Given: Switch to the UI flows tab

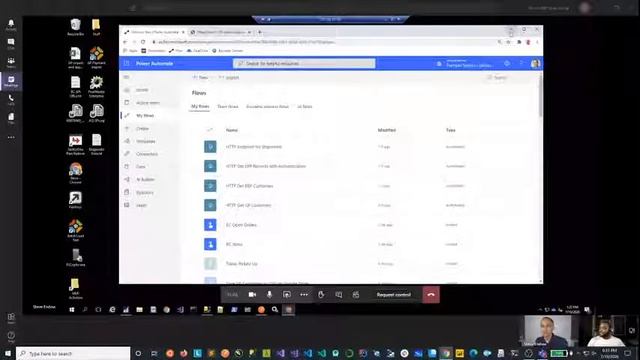Looking at the screenshot, I should pyautogui.click(x=304, y=107).
